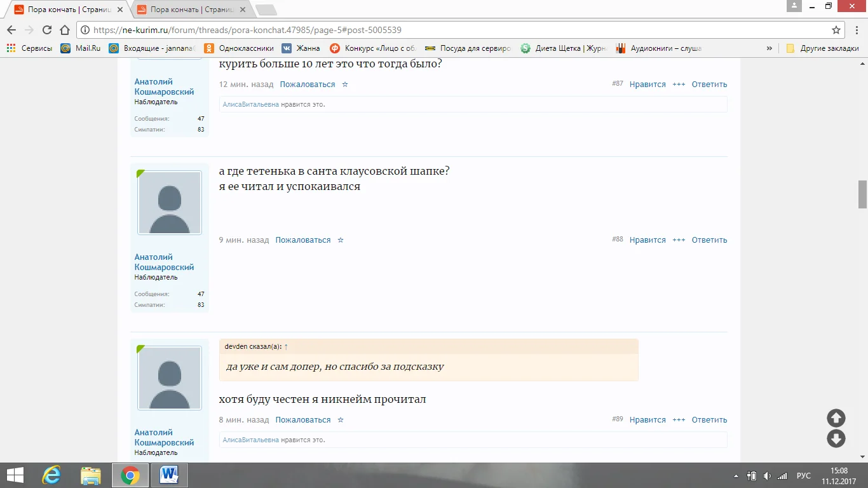Switch to the inactive Пора кончать tab
The image size is (868, 488).
[192, 10]
